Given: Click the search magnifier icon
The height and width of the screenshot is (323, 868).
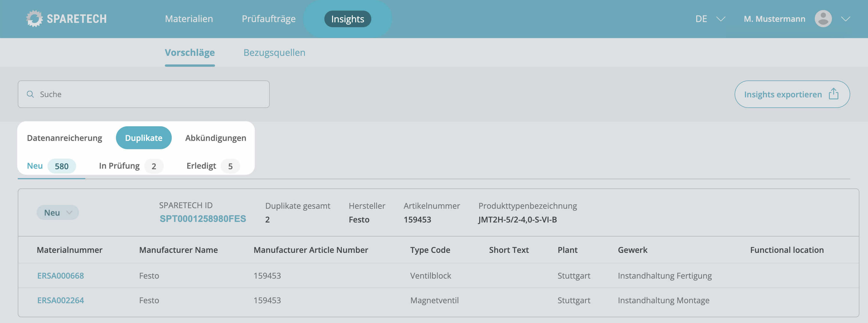Looking at the screenshot, I should 30,94.
